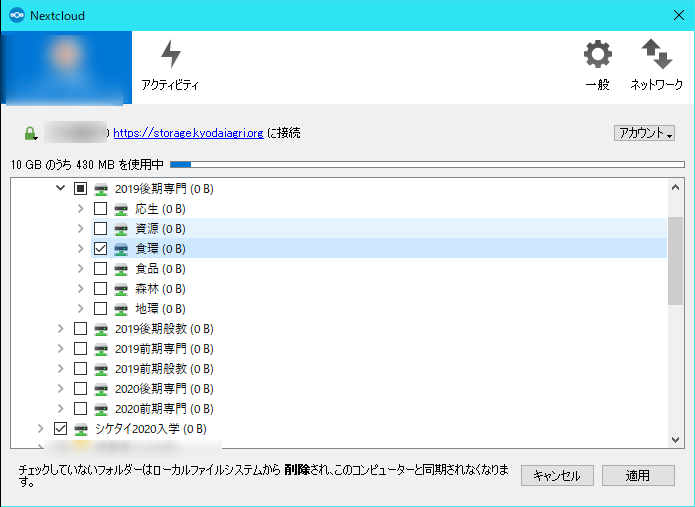Click the folder icon beside 応生
Screen dimensions: 695x507
[x=121, y=209]
